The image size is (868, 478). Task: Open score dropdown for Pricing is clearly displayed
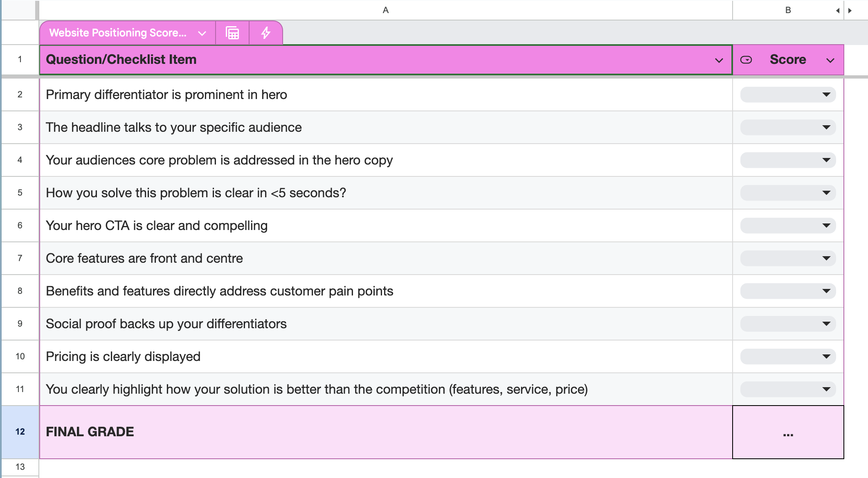788,356
